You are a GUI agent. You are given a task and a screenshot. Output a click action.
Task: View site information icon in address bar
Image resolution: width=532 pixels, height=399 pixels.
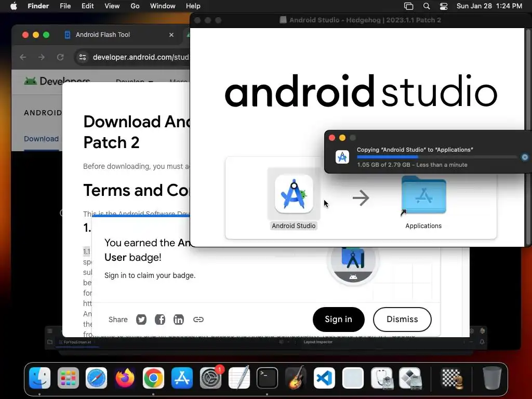pyautogui.click(x=83, y=57)
